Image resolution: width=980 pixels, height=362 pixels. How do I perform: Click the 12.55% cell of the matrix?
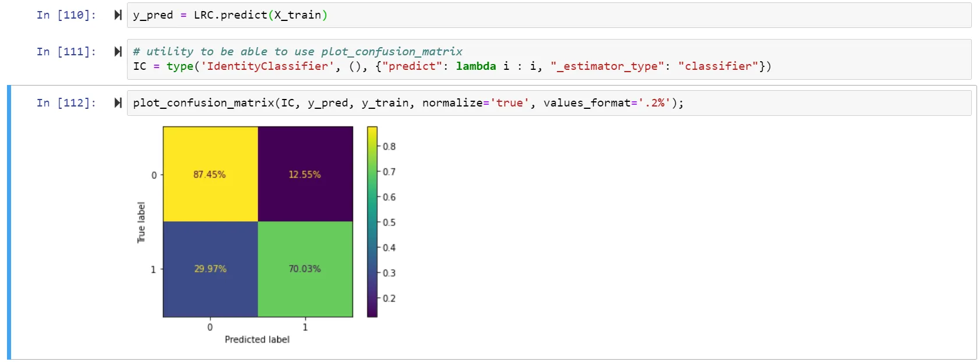[305, 174]
